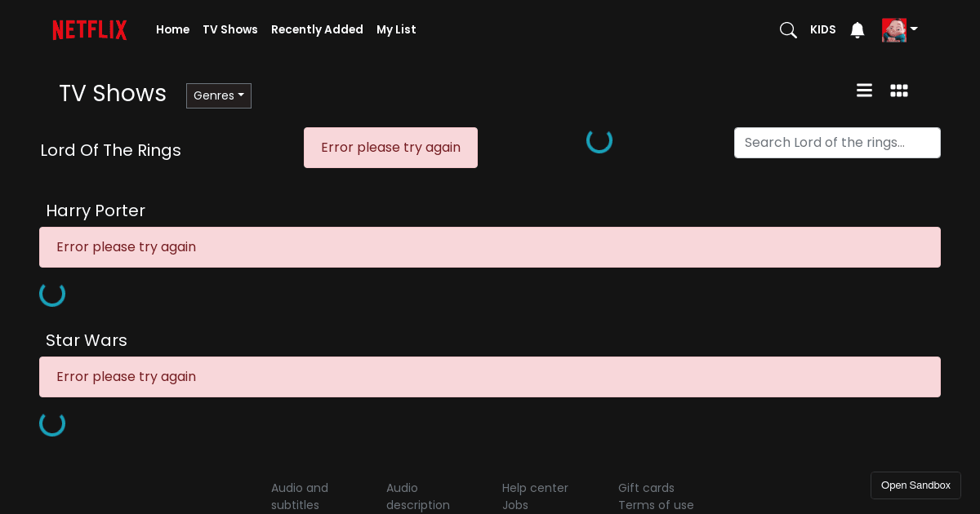
Task: Click the Netflix logo
Action: (x=90, y=30)
